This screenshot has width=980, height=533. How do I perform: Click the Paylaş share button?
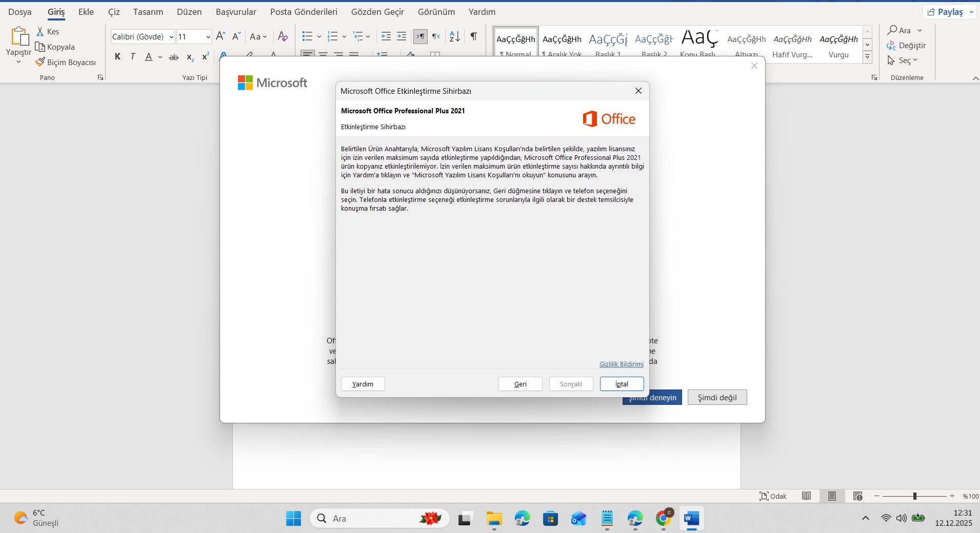click(950, 12)
